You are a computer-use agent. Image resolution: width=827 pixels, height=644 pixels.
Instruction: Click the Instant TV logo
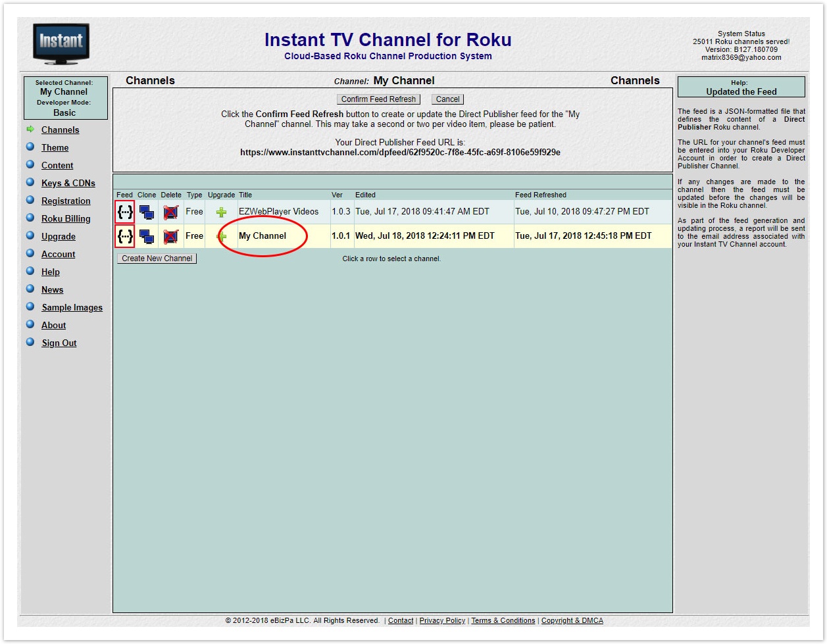tap(61, 43)
